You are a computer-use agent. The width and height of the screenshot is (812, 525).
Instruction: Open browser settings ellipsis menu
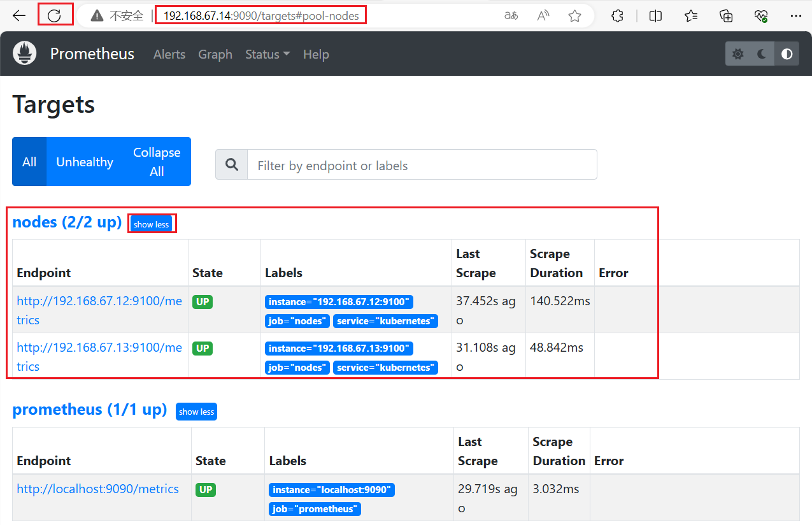tap(796, 16)
